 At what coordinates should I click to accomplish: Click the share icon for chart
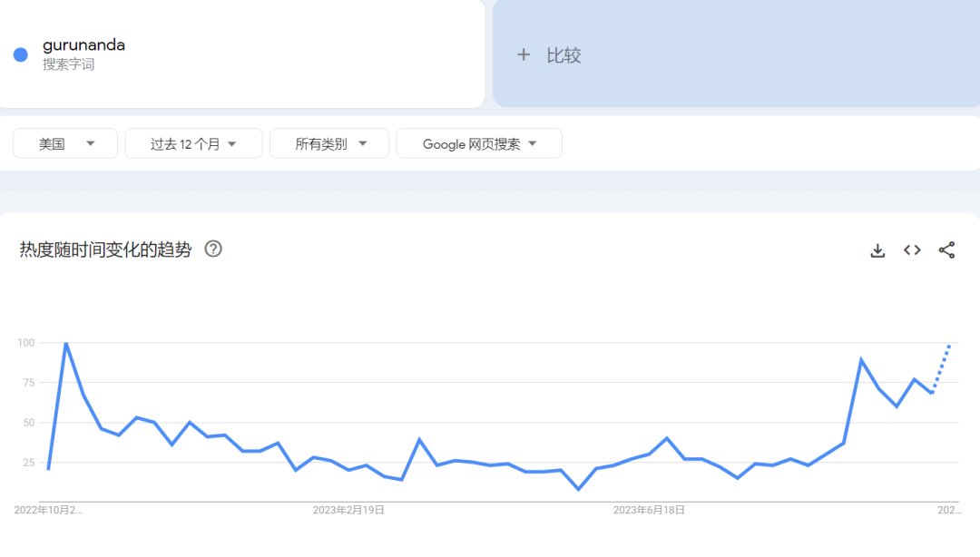946,250
